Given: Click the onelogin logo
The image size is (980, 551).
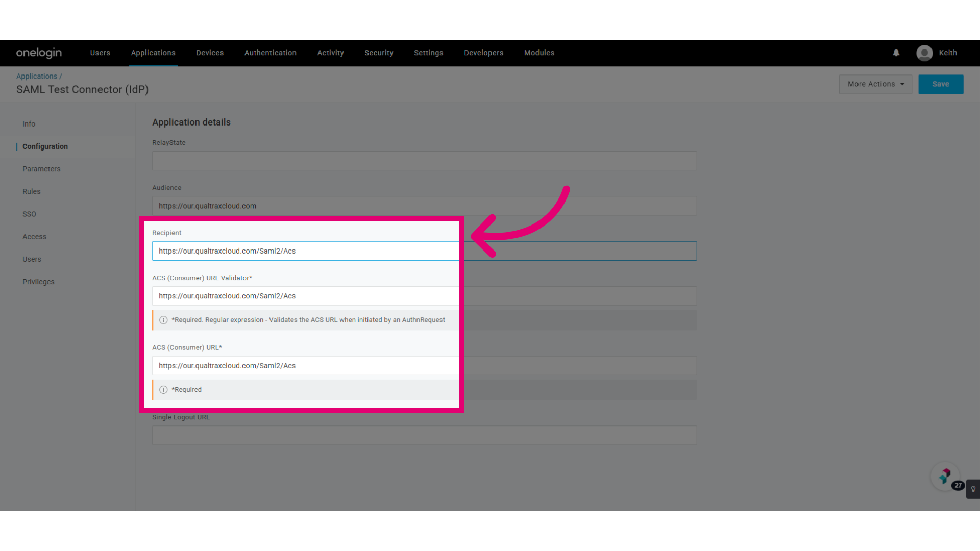Looking at the screenshot, I should 39,53.
